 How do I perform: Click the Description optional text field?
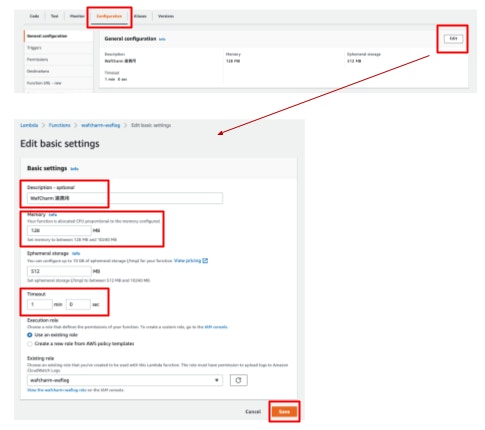pyautogui.click(x=125, y=198)
